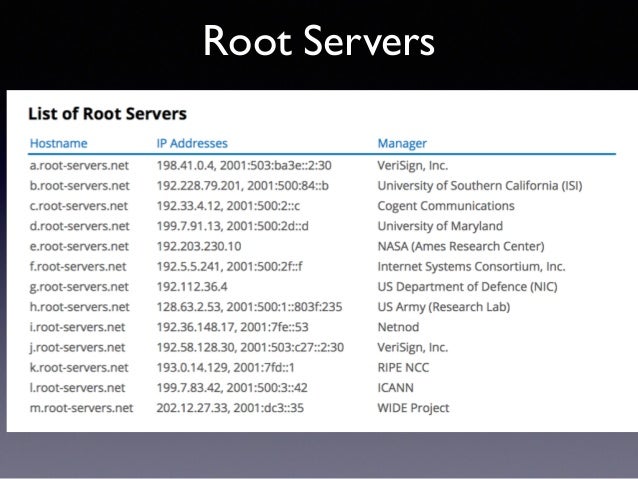Select hostname i.root-servers.net
The width and height of the screenshot is (638, 479).
coord(77,327)
